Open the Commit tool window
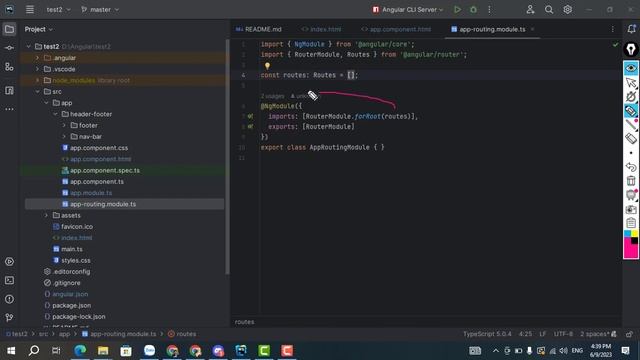This screenshot has height=360, width=640. tap(9, 48)
